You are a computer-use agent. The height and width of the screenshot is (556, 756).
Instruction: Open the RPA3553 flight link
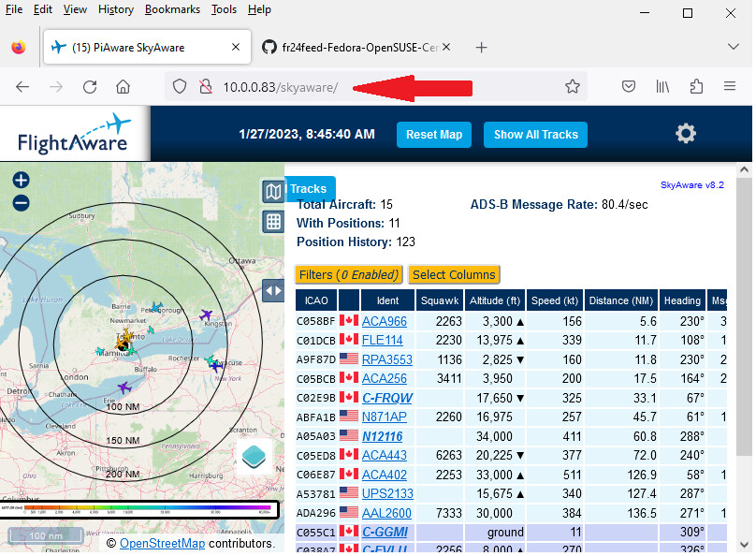click(x=387, y=359)
